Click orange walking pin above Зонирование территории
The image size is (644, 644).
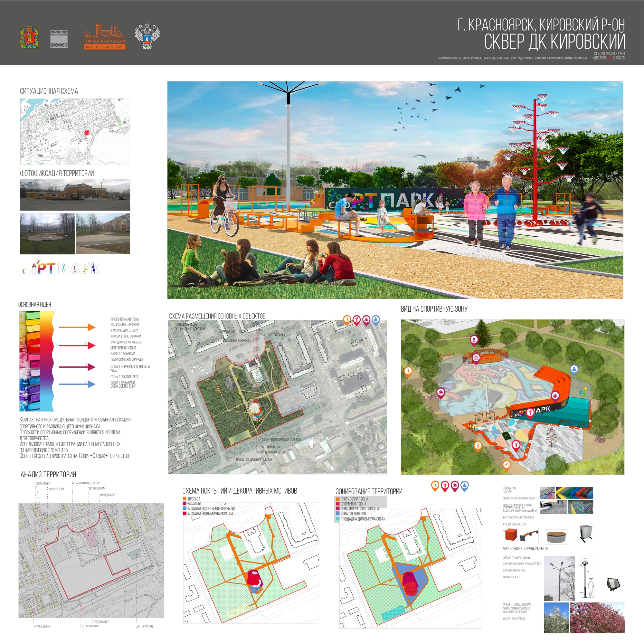click(x=435, y=486)
